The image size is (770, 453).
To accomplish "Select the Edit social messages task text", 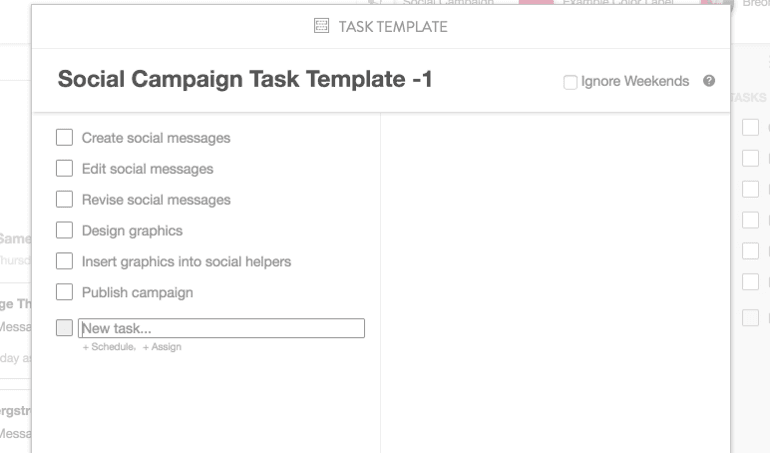I will click(x=147, y=169).
